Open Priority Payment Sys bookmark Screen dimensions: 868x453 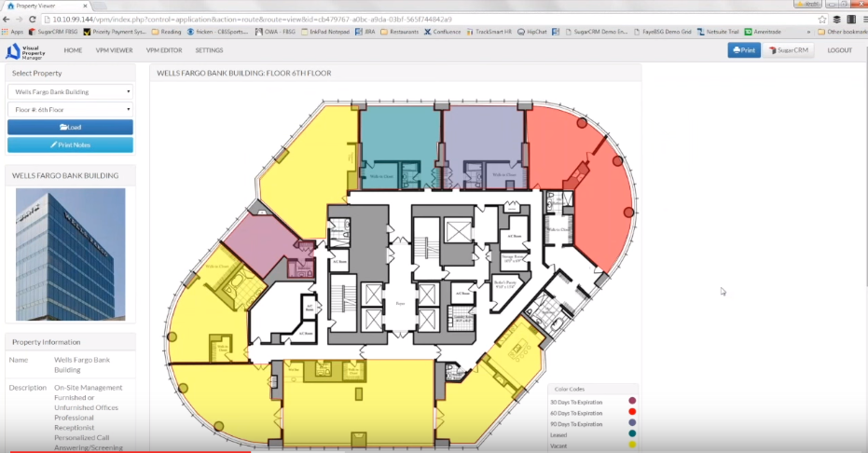115,32
